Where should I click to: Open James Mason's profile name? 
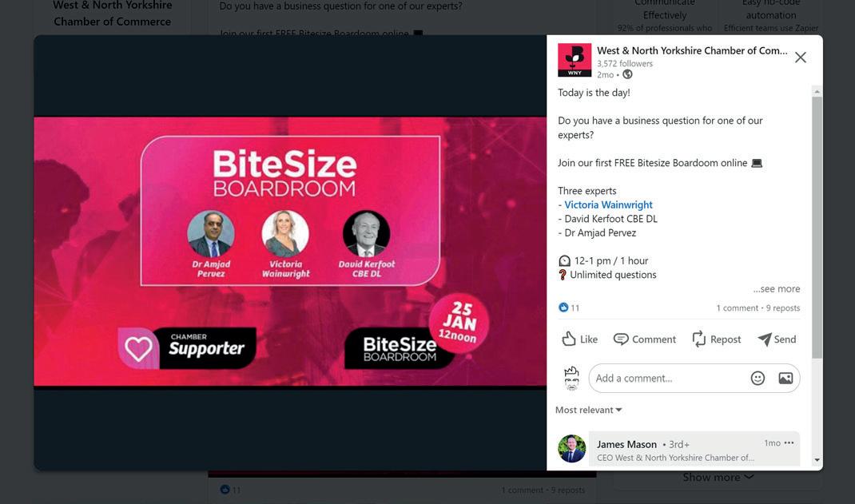tap(626, 444)
